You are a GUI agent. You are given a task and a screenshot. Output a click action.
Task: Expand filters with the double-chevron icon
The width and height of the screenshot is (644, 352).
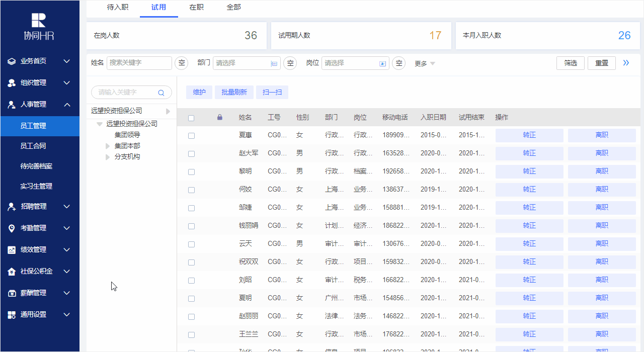[x=626, y=63]
